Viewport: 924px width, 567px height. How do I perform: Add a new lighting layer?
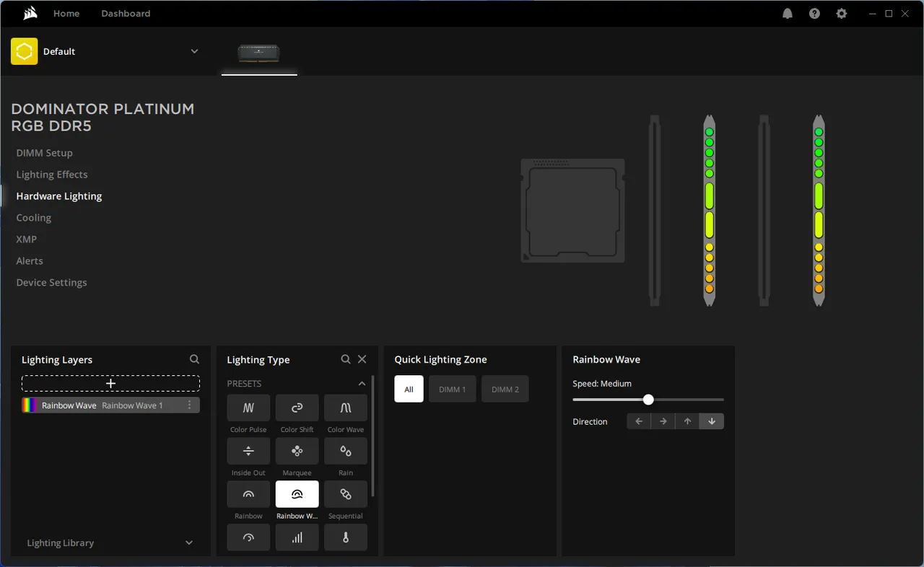point(110,383)
